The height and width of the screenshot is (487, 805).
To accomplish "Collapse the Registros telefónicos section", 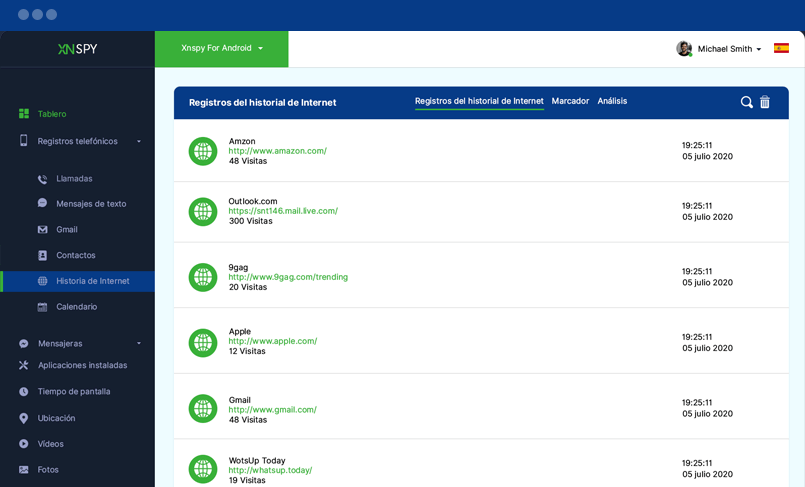I will tap(139, 142).
